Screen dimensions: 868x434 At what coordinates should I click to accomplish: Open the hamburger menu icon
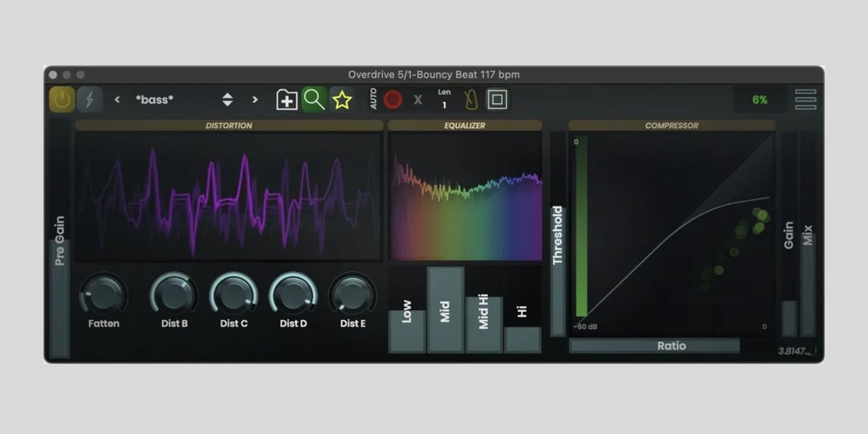[x=805, y=100]
